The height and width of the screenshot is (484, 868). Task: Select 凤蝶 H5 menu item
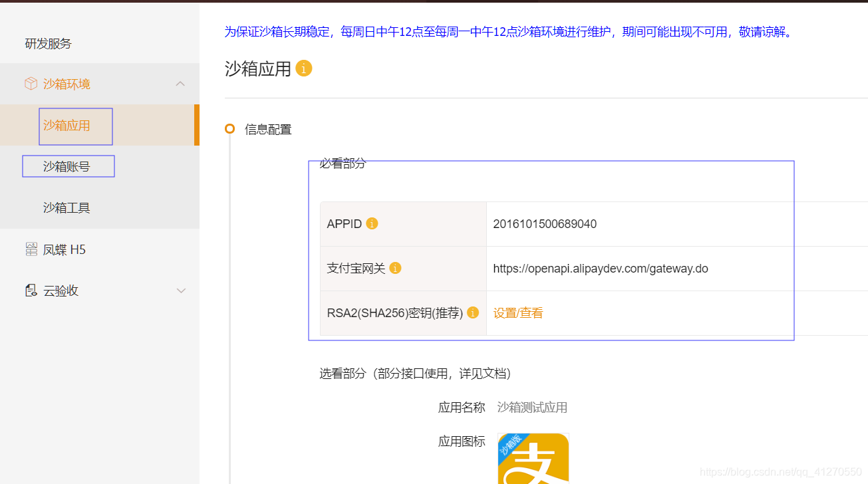[x=65, y=249]
